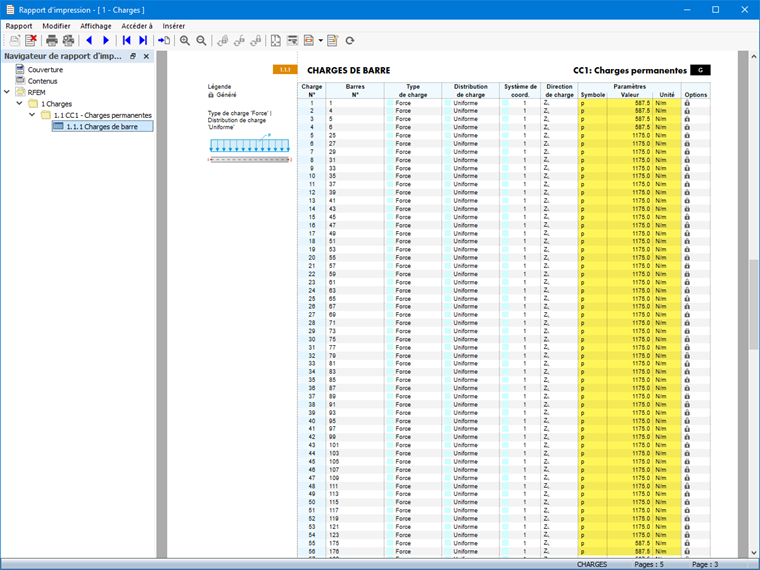Jump to the last page
Image resolution: width=760 pixels, height=570 pixels.
tap(143, 40)
